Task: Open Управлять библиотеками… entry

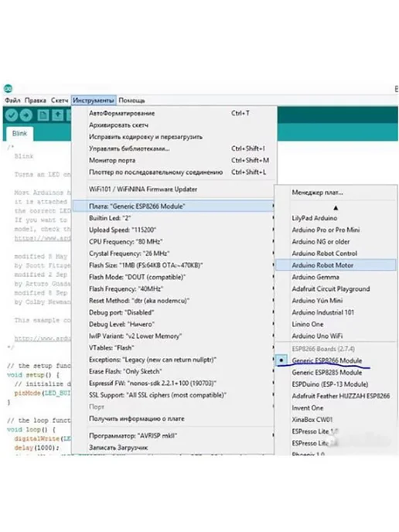Action: pyautogui.click(x=174, y=148)
